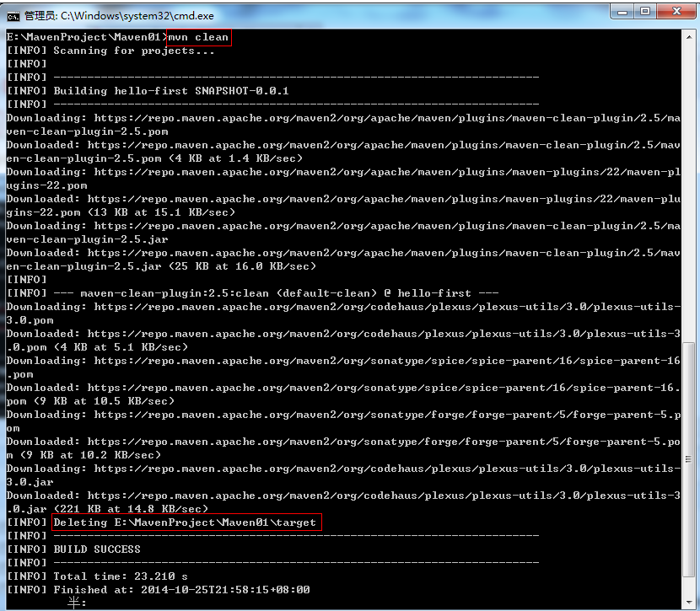
Task: Click the 'ugins-22.pom' line
Action: [47, 185]
